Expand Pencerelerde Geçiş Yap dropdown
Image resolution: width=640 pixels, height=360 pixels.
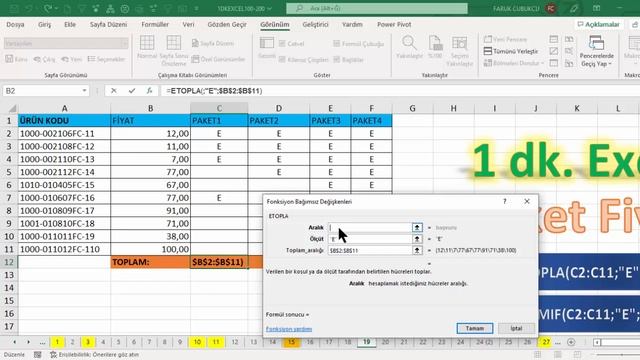point(610,64)
